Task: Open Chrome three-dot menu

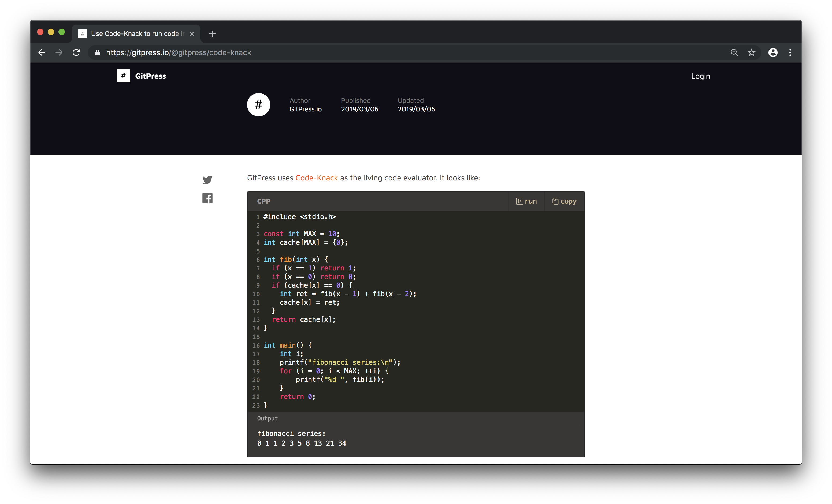Action: pyautogui.click(x=790, y=53)
